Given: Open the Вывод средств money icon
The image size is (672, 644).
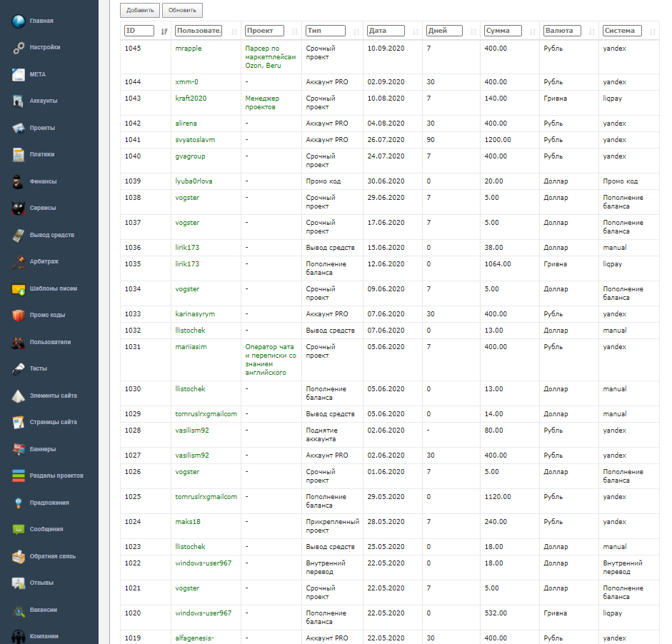Looking at the screenshot, I should [x=19, y=235].
